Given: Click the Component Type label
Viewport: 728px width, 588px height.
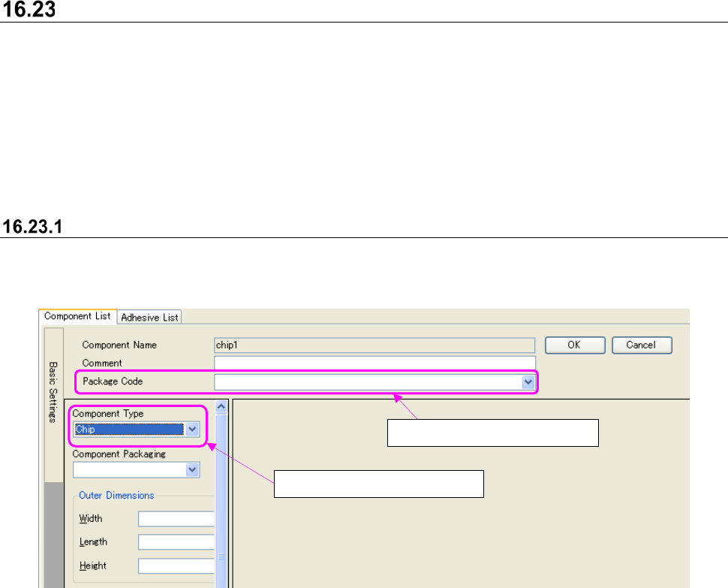Looking at the screenshot, I should pos(108,413).
